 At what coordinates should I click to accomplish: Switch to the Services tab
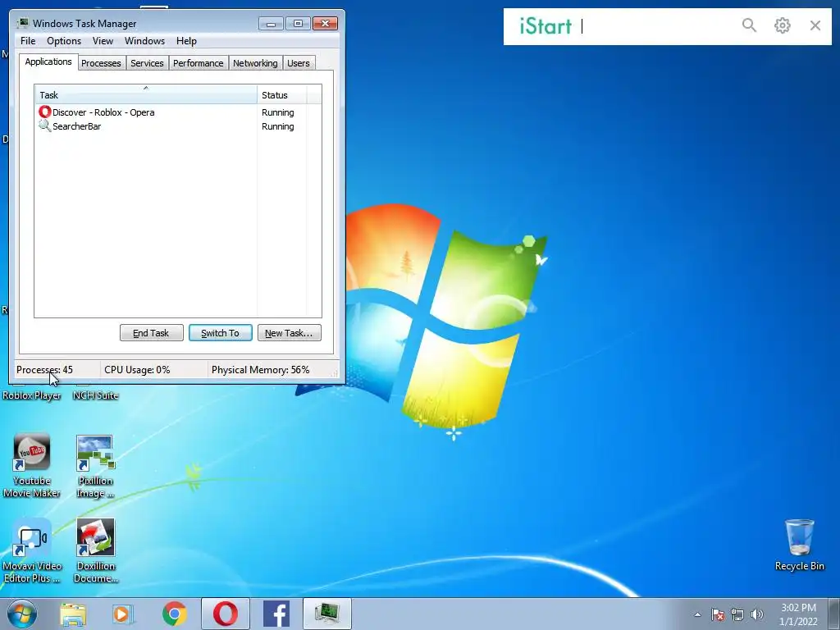coord(147,63)
